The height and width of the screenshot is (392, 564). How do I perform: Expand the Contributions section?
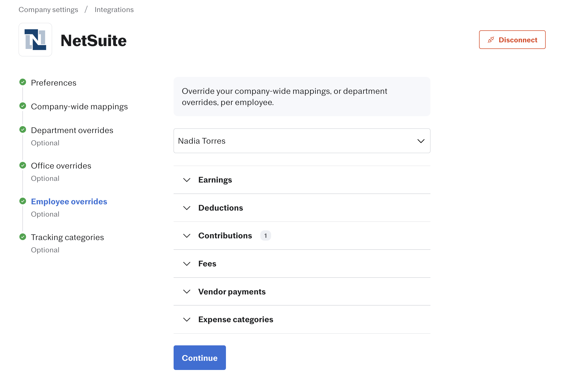click(x=302, y=235)
